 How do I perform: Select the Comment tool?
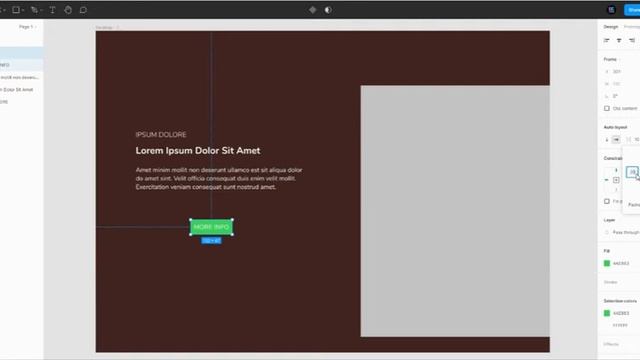pyautogui.click(x=83, y=10)
